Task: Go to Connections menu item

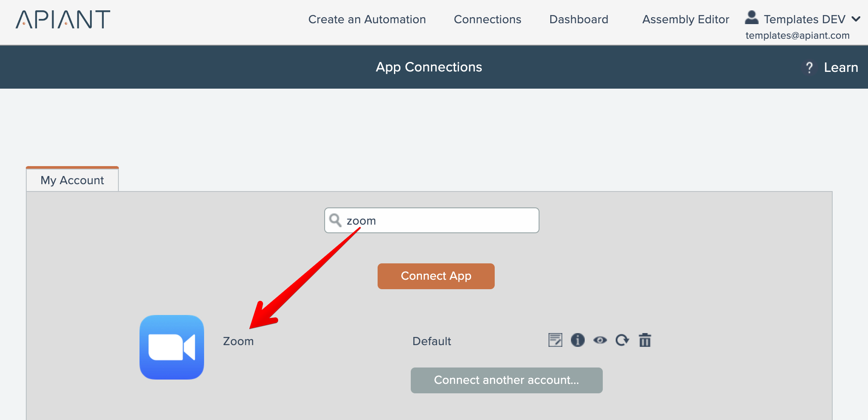Action: coord(487,19)
